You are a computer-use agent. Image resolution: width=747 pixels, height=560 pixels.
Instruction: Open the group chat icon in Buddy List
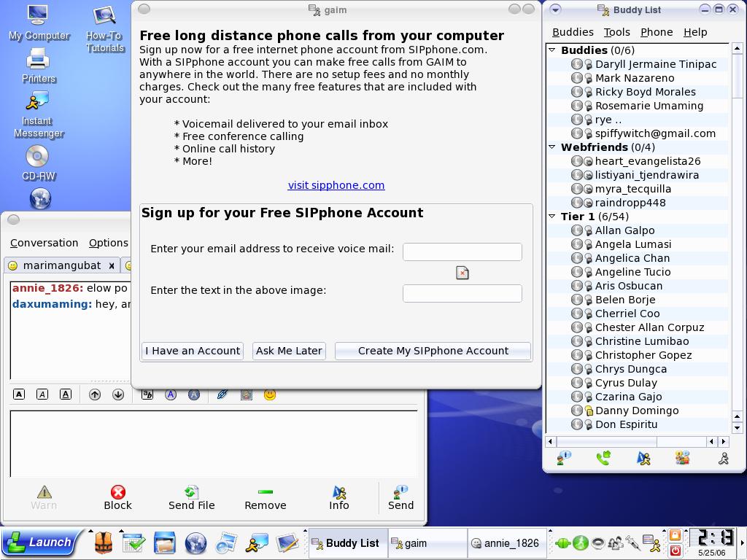coord(683,458)
